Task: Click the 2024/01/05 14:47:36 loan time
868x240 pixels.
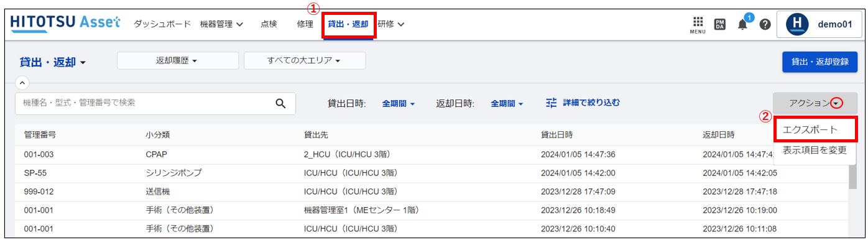Action: click(x=578, y=155)
